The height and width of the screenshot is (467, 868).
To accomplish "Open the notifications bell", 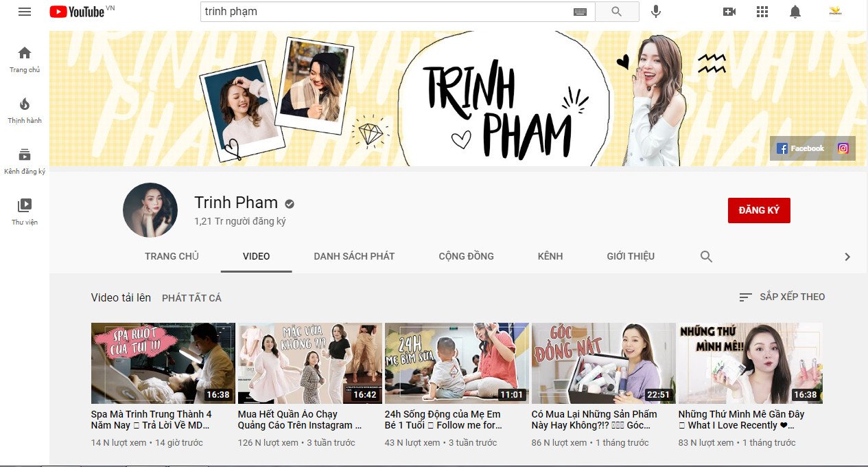I will coord(795,12).
